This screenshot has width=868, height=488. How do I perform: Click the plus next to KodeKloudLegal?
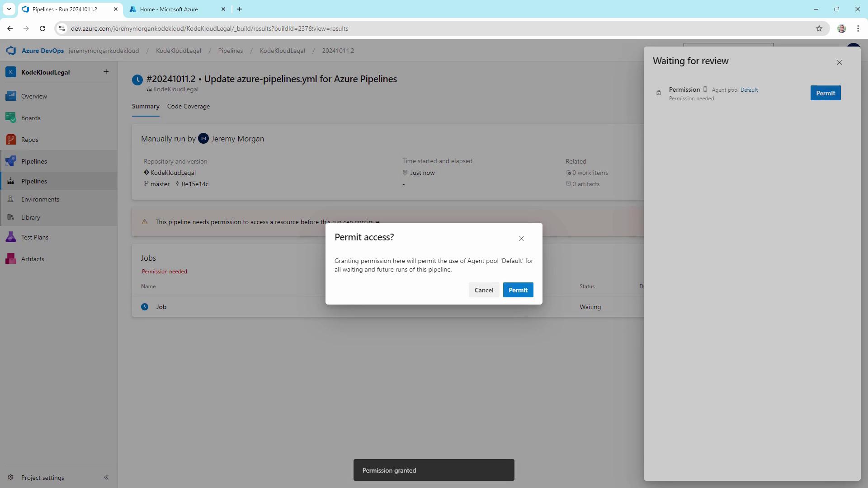(x=106, y=72)
